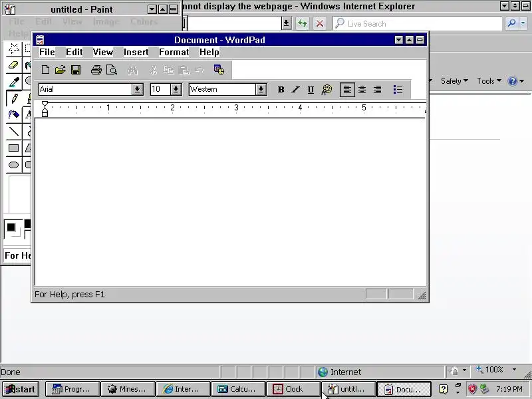532x399 pixels.
Task: Click the Paste icon in WordPad toolbar
Action: [184, 70]
